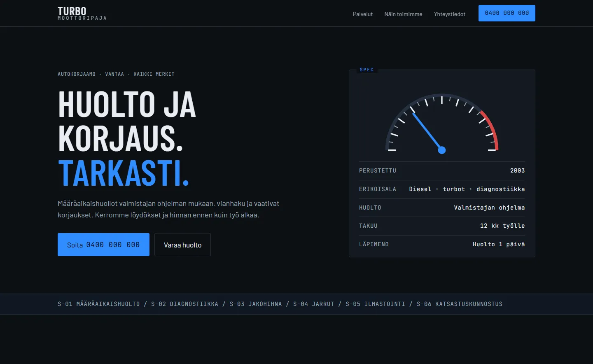Select S-02 Diagnostiikka in the strip

[x=184, y=304]
